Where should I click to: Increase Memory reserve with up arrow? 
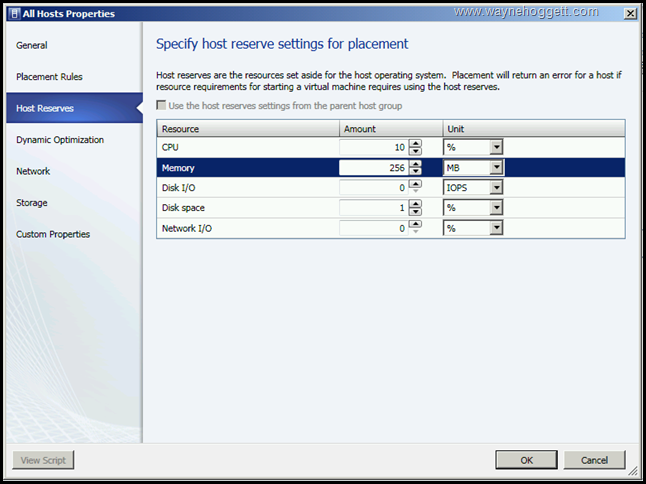[415, 164]
